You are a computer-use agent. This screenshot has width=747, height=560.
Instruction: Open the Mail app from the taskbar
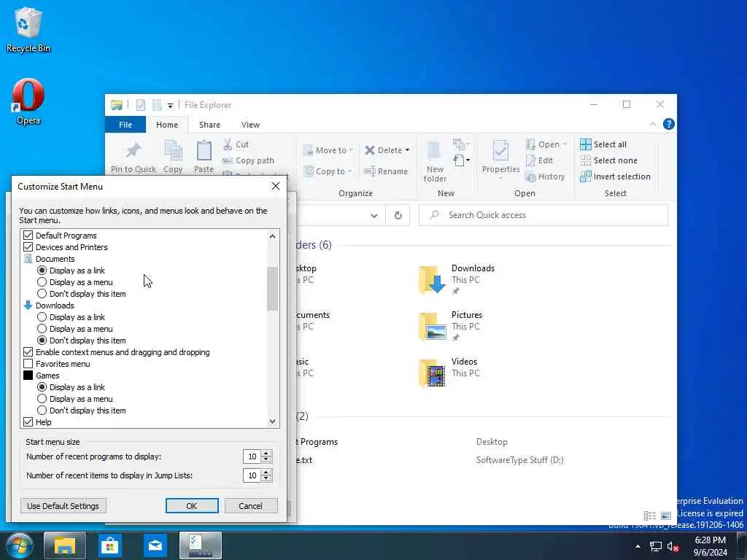click(x=155, y=545)
